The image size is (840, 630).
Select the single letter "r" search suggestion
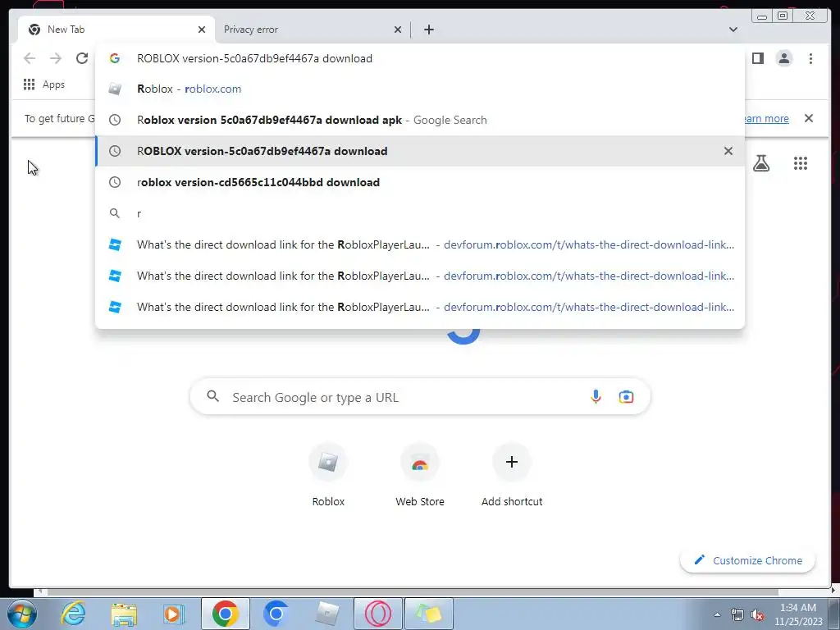pyautogui.click(x=420, y=213)
